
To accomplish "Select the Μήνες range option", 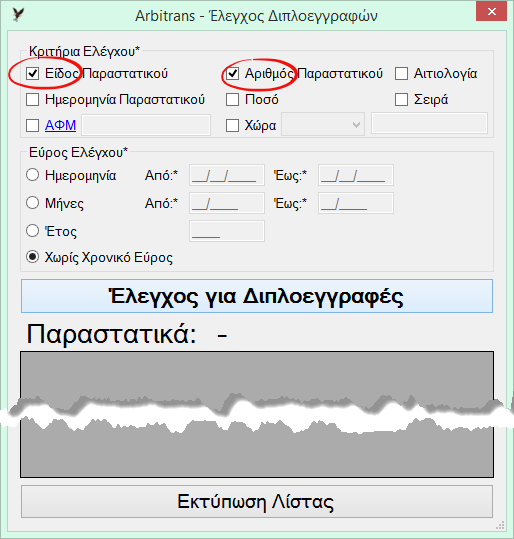I will pos(32,202).
